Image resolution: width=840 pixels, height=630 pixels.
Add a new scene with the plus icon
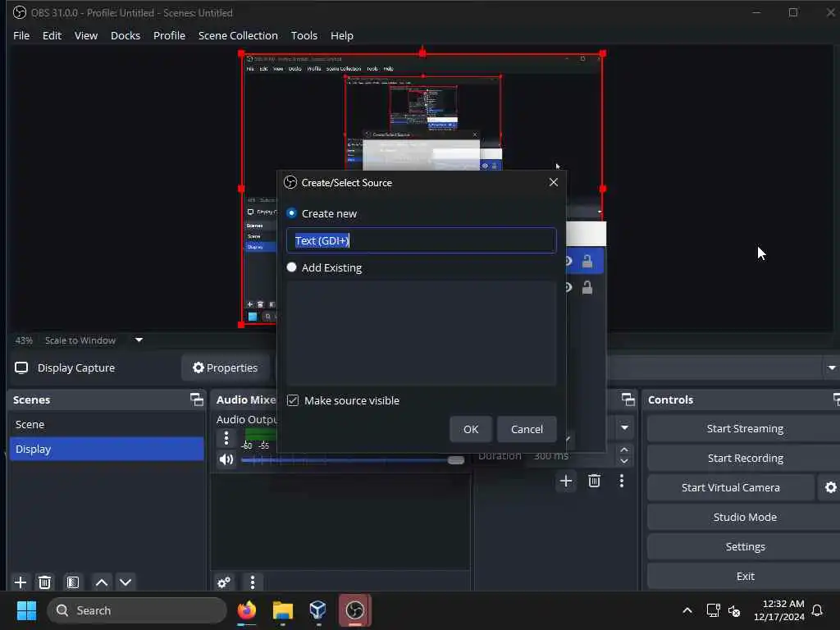click(x=21, y=582)
